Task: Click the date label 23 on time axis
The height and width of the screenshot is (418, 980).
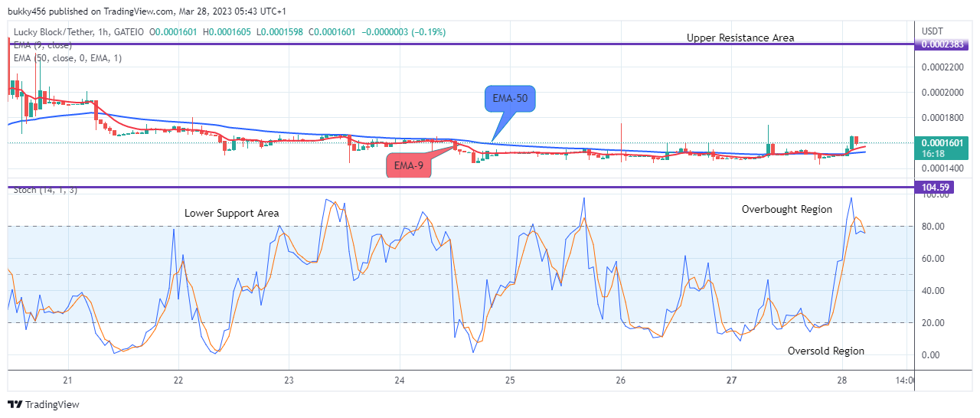Action: pyautogui.click(x=289, y=380)
